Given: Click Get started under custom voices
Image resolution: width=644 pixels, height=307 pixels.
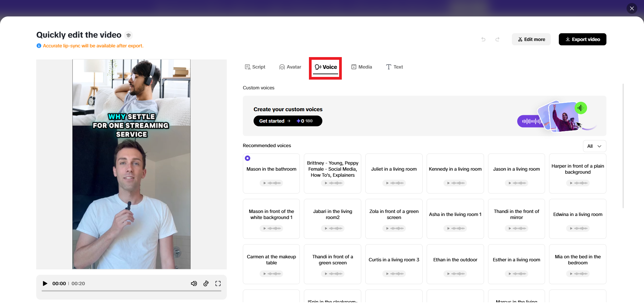Looking at the screenshot, I should 288,121.
